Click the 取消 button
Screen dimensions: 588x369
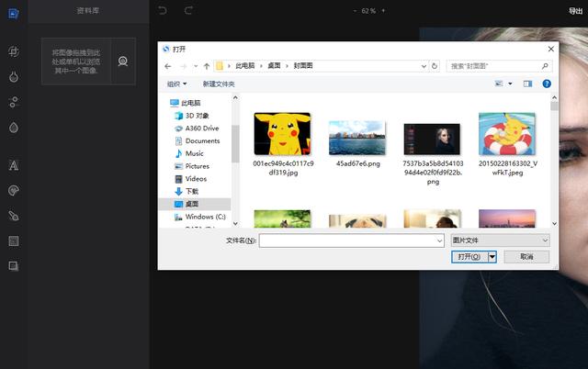[526, 257]
